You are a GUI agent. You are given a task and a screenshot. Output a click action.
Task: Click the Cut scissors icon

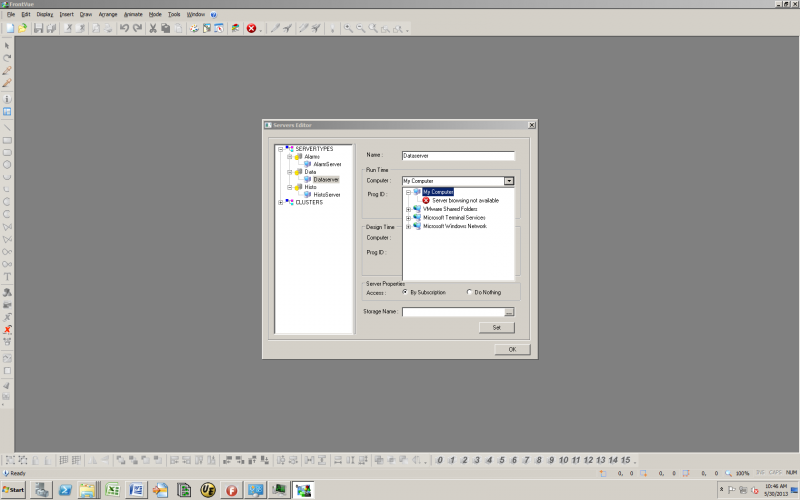click(x=153, y=29)
